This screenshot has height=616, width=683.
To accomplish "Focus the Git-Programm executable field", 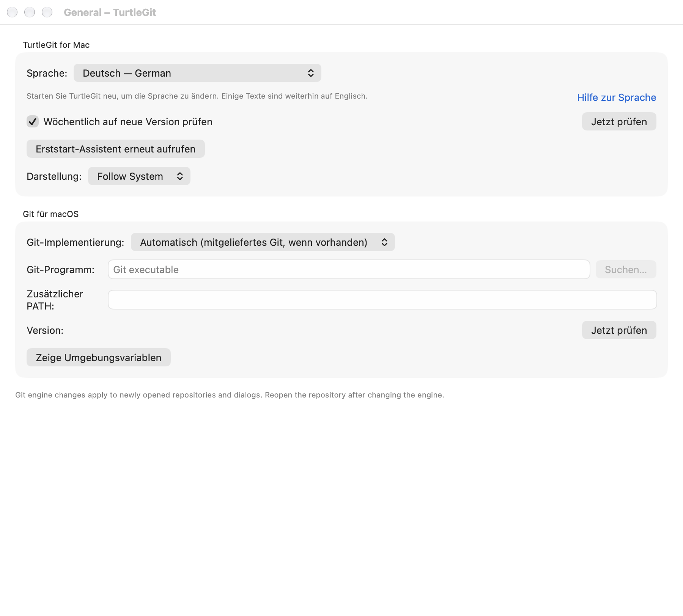I will click(x=349, y=269).
